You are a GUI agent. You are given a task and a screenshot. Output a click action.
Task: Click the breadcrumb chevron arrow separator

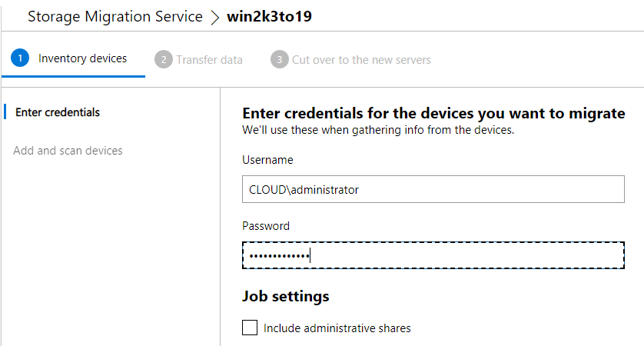point(214,17)
